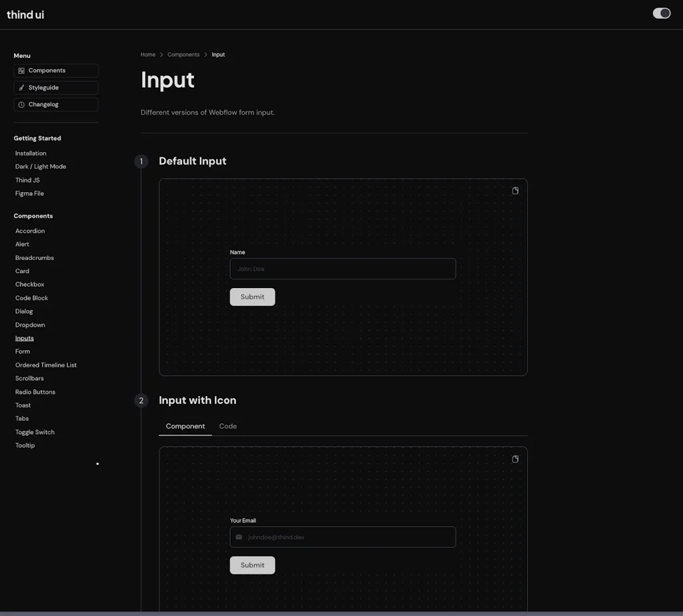The image size is (683, 616).
Task: Click Components in the breadcrumbs
Action: click(x=183, y=54)
